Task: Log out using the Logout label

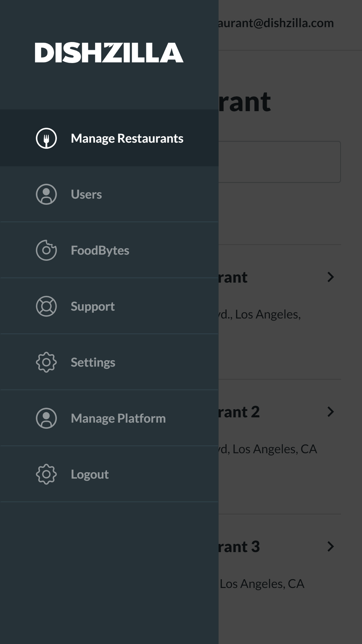Action: point(90,474)
